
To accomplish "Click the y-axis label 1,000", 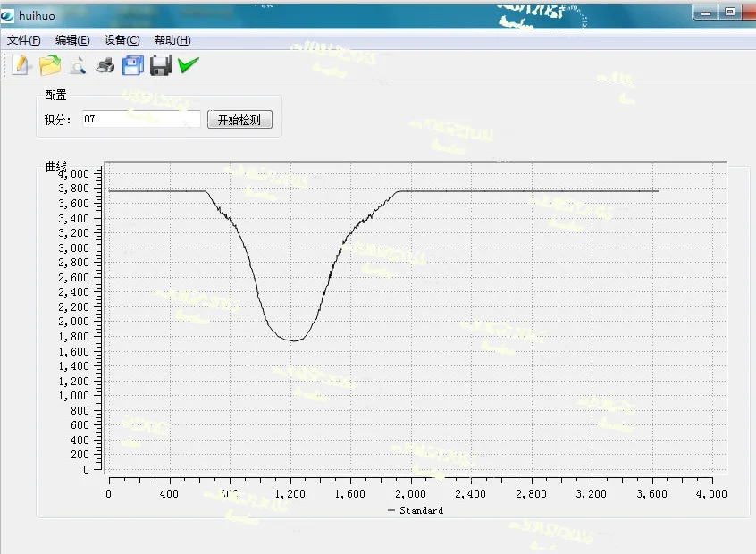I will coord(74,395).
